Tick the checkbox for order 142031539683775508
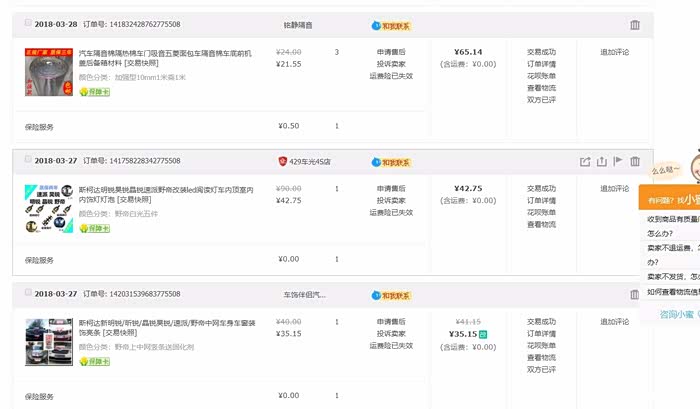This screenshot has height=409, width=700. pyautogui.click(x=27, y=295)
